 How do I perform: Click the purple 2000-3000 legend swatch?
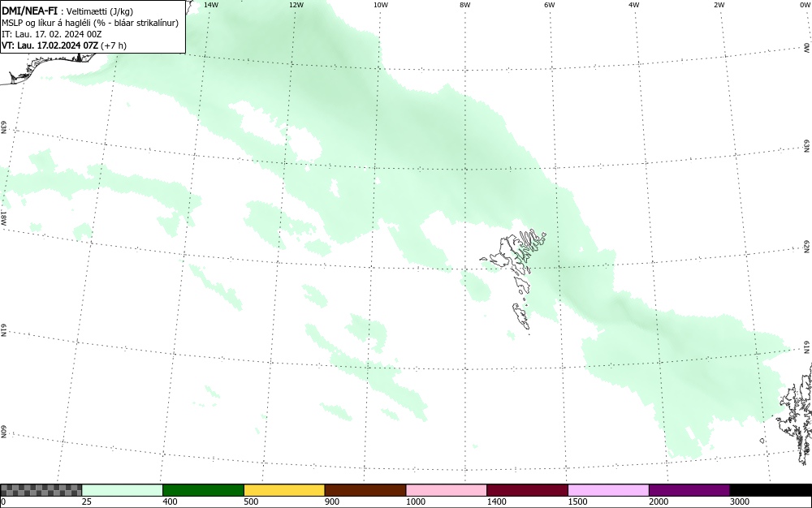coord(689,490)
